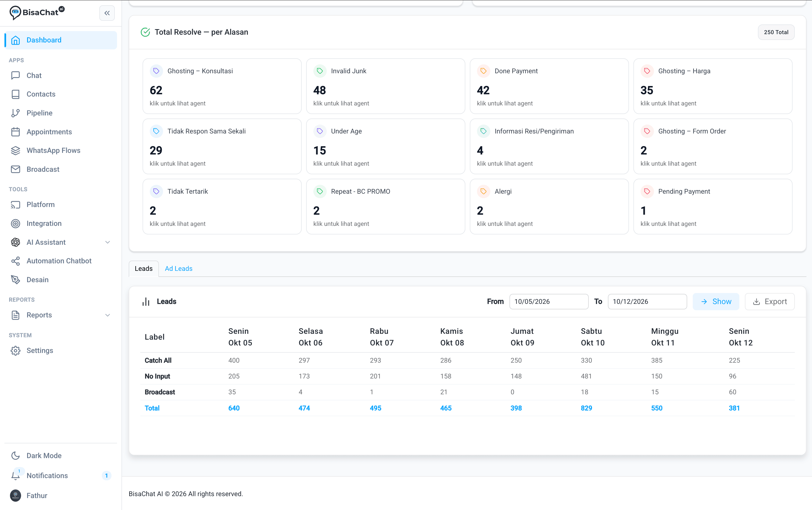Click the Show button
812x510 pixels.
coord(715,302)
